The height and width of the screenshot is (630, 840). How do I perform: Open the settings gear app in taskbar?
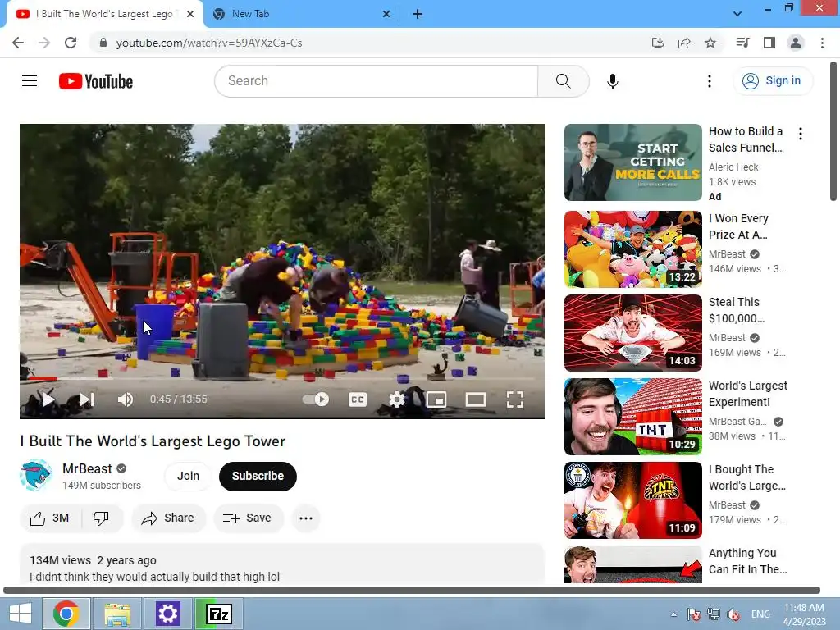pos(167,614)
